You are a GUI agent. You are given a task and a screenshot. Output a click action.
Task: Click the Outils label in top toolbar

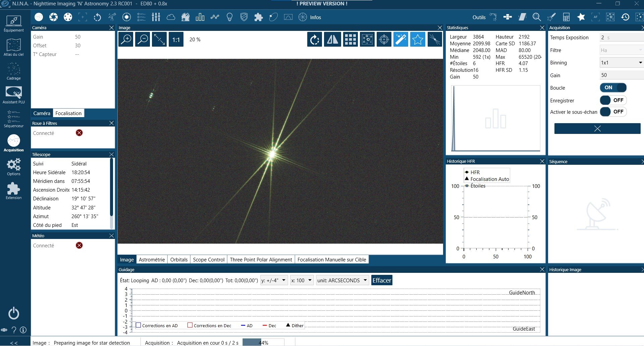pos(479,17)
